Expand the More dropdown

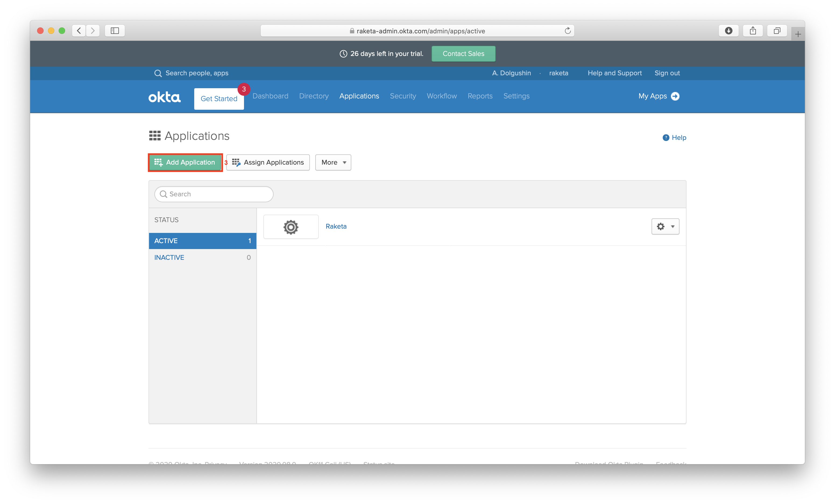click(333, 162)
